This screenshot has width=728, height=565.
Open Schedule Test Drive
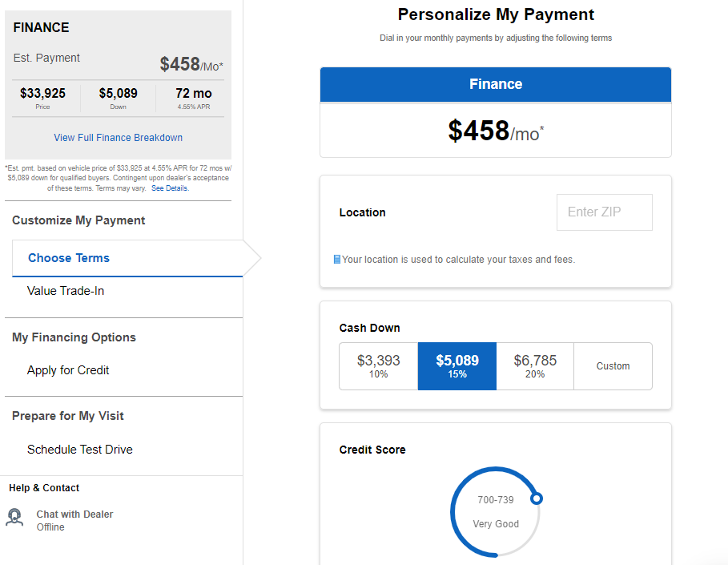point(80,450)
